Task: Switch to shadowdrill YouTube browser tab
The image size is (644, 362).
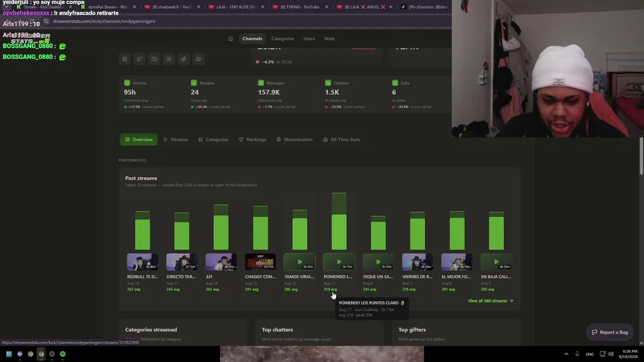Action: click(172, 7)
